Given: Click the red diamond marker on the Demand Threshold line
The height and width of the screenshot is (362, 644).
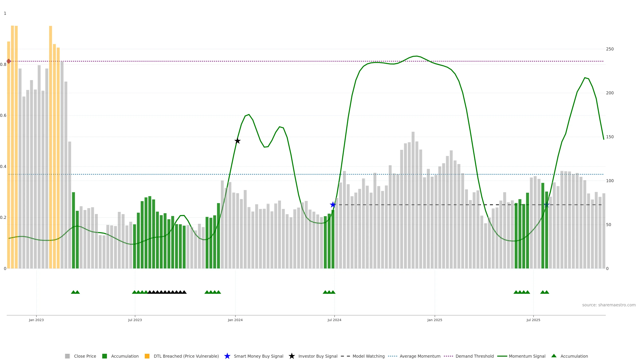Looking at the screenshot, I should [9, 61].
